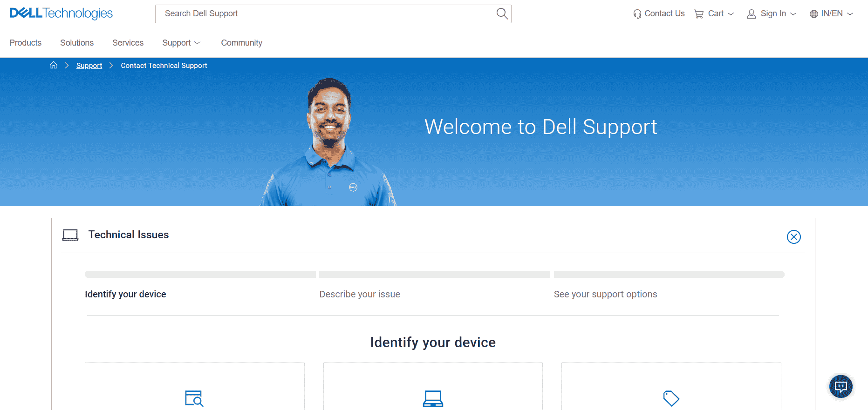Open the Community menu
Screen dimensions: 868x410
point(241,43)
